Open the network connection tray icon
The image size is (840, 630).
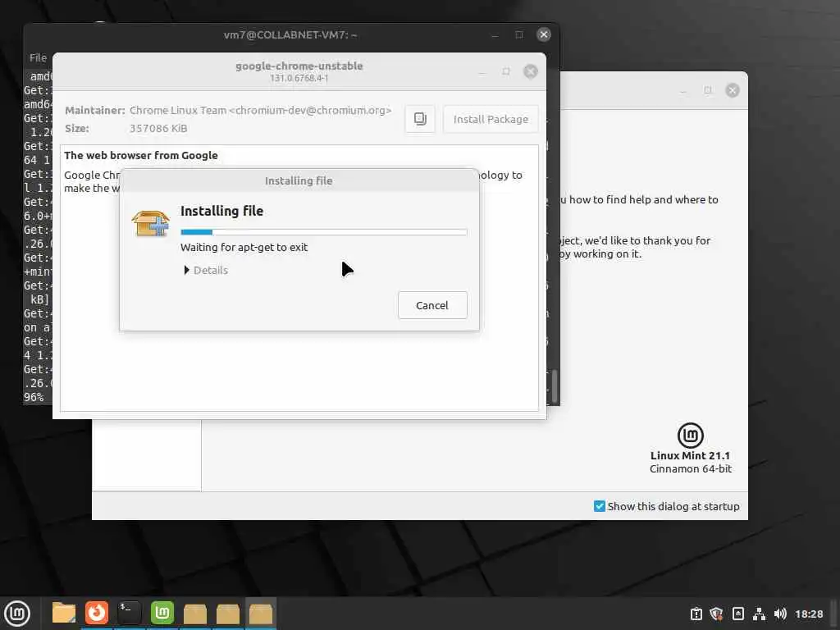pos(759,614)
